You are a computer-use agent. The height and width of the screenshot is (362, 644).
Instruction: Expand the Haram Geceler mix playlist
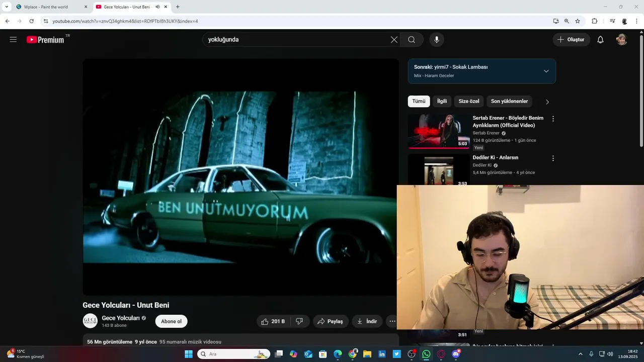coord(546,71)
